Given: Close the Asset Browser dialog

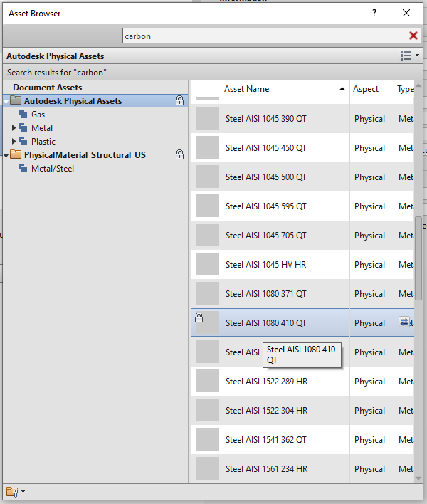Looking at the screenshot, I should click(x=406, y=14).
